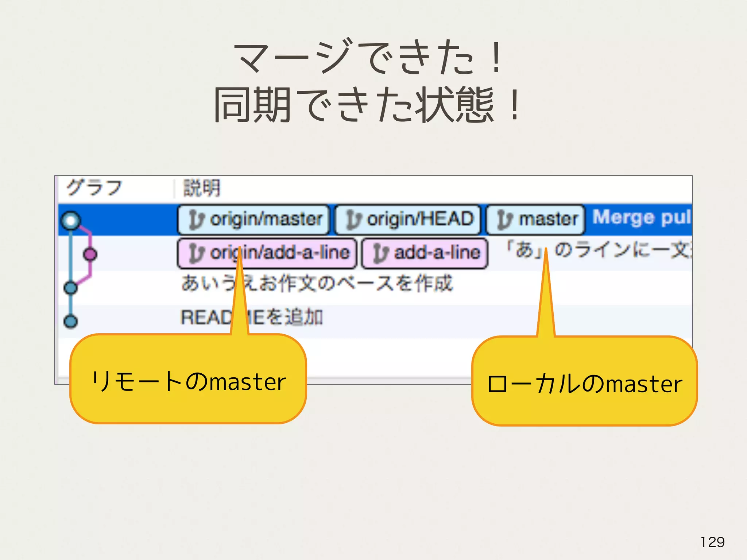
Task: Select the origin/HEAD branch label
Action: [x=419, y=219]
